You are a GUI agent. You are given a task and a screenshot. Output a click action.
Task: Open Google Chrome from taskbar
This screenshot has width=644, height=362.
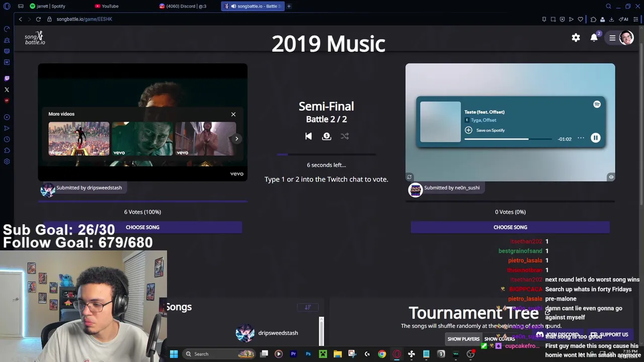(382, 354)
